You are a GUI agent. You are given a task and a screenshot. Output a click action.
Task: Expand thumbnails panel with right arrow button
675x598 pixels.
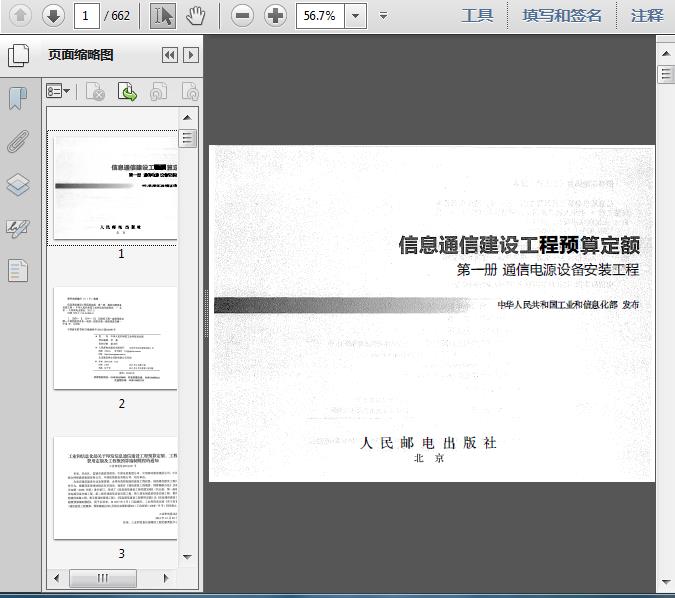(191, 55)
